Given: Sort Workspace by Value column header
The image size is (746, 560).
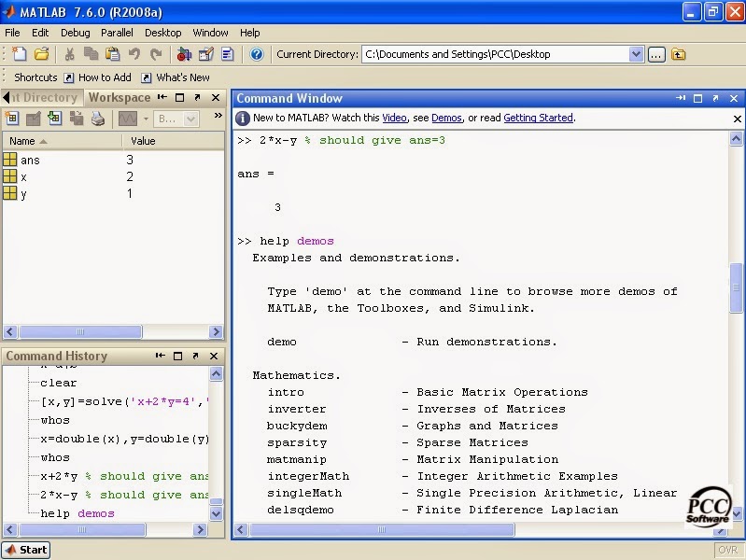Looking at the screenshot, I should [173, 141].
